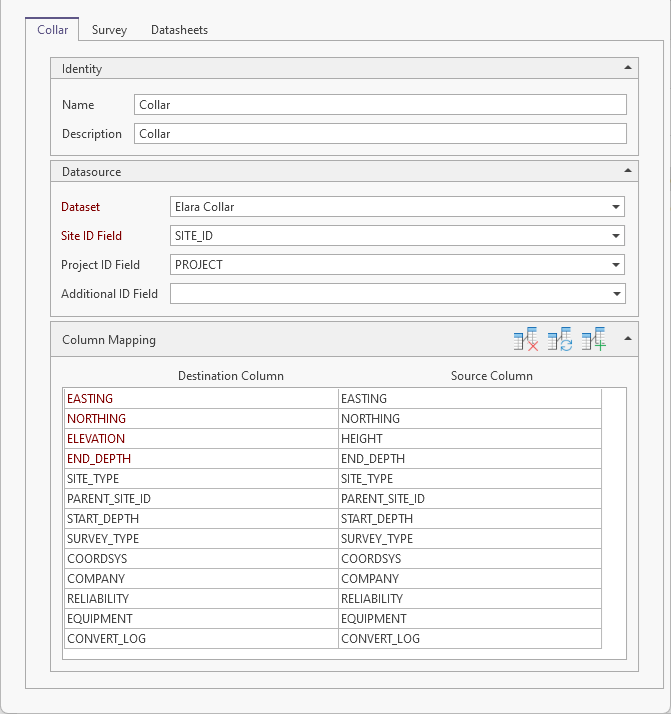Click the Name input field
The image size is (671, 714).
pos(380,105)
